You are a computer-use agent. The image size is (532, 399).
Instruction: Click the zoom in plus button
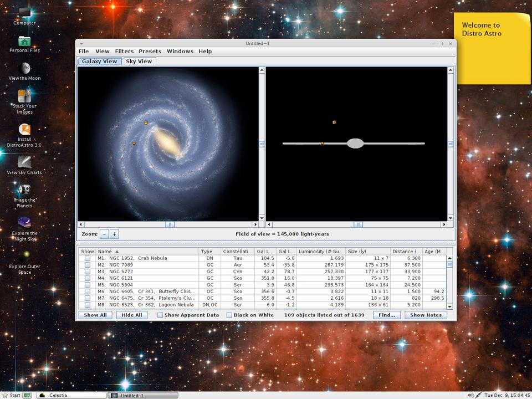(x=114, y=234)
